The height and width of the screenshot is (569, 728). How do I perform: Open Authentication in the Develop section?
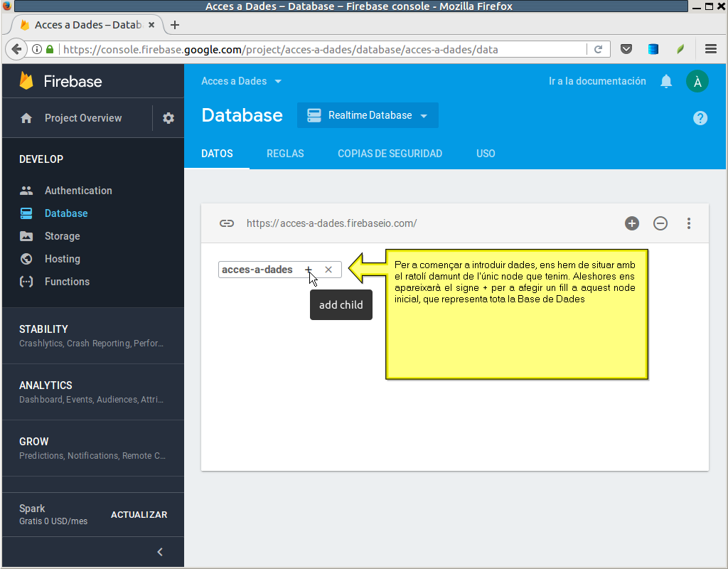(x=78, y=191)
